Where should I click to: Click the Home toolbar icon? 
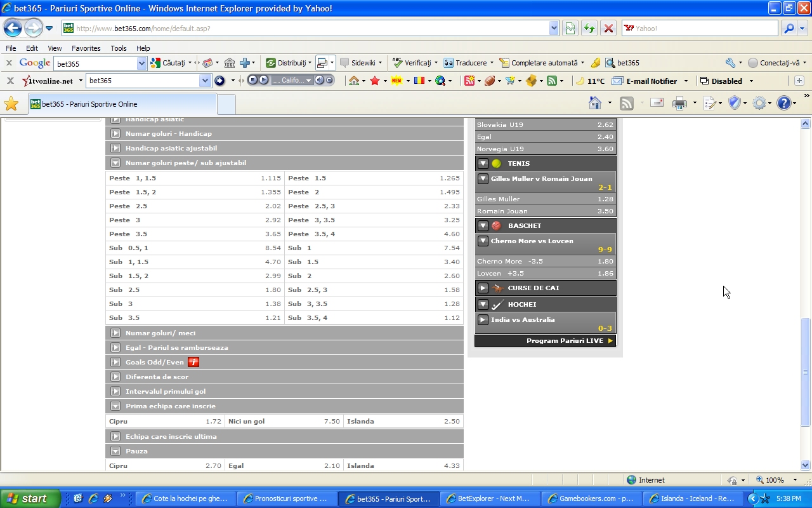tap(594, 103)
